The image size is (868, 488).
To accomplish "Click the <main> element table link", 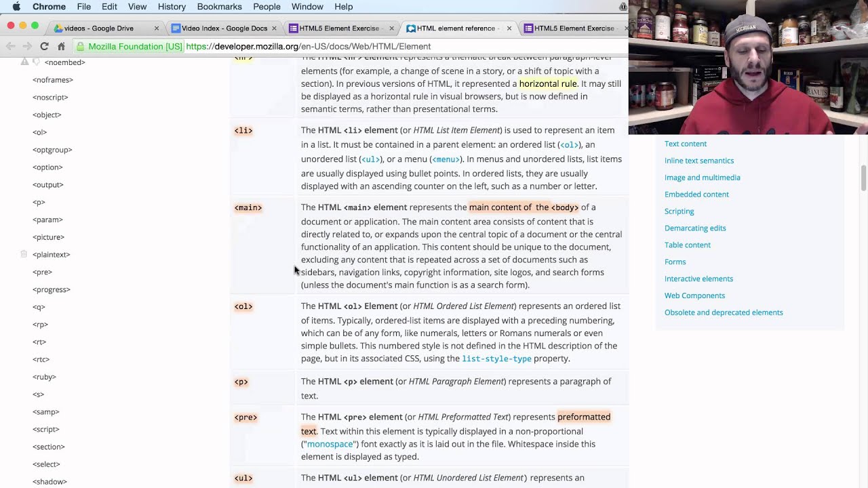I will pyautogui.click(x=248, y=208).
